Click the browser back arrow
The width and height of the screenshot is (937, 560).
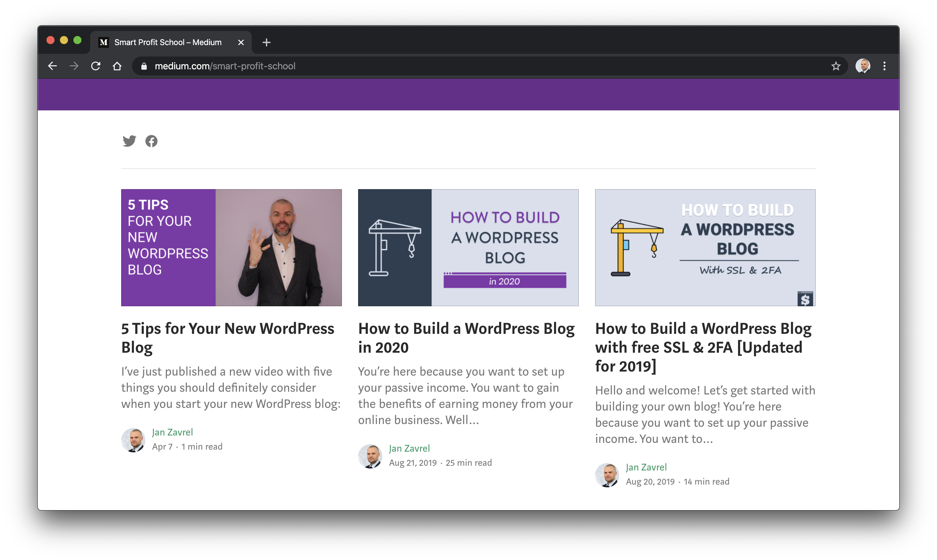coord(53,66)
